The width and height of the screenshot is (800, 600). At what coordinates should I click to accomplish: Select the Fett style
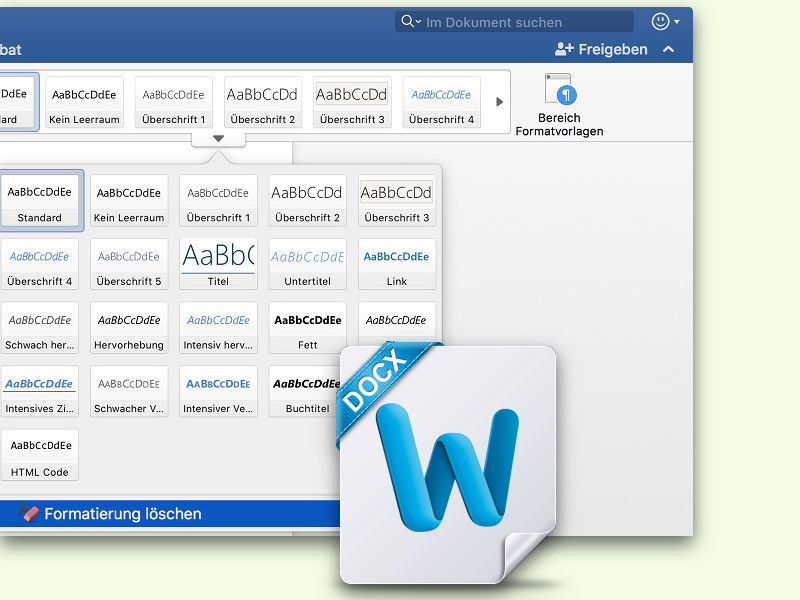tap(308, 328)
